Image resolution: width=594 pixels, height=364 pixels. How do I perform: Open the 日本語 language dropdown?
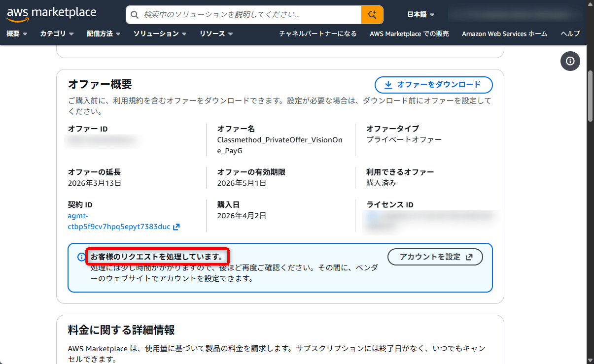coord(420,15)
